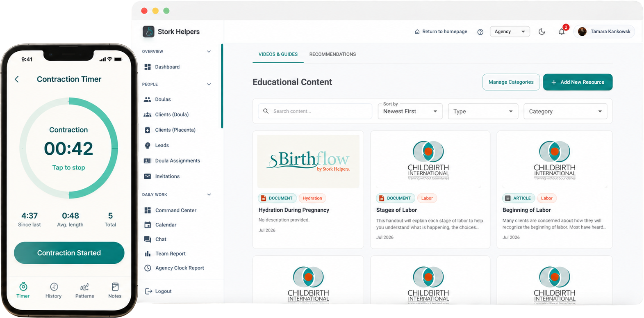Open the Agency role dropdown
The height and width of the screenshot is (318, 644).
pyautogui.click(x=510, y=32)
